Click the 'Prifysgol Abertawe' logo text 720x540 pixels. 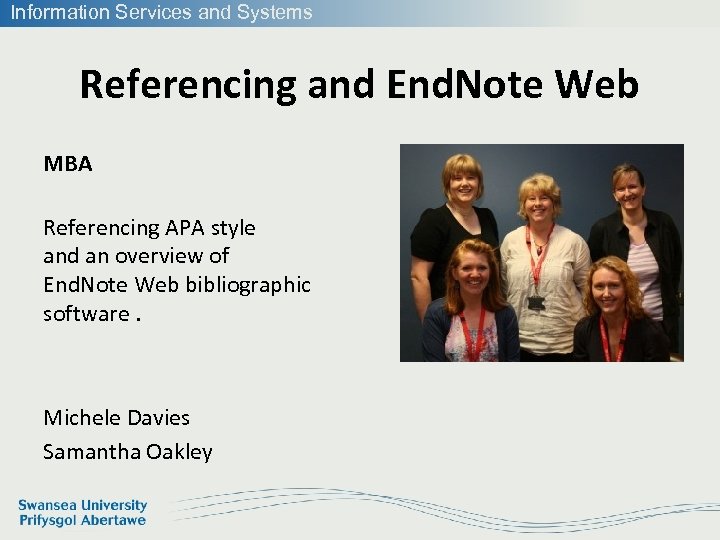tap(82, 521)
